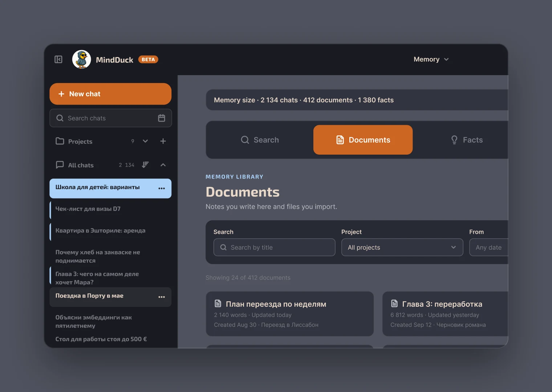
Task: Click the All chats bubble icon
Action: [60, 165]
